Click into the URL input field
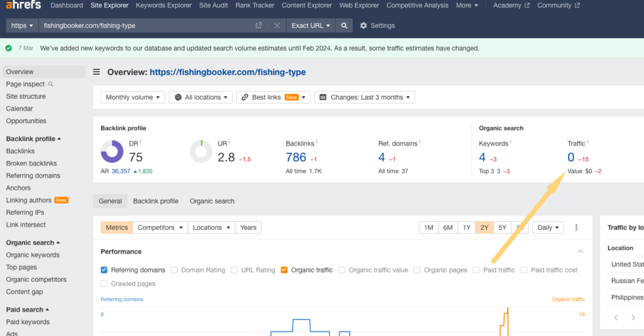 [x=146, y=26]
